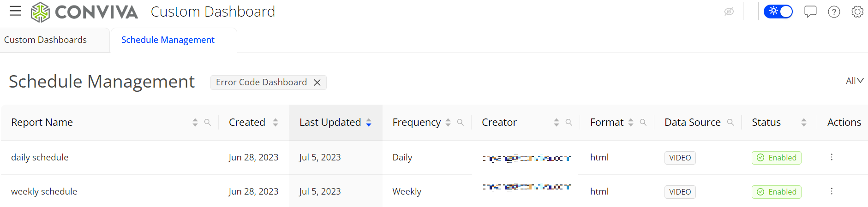This screenshot has width=868, height=207.
Task: Search within Data Source column
Action: click(x=730, y=122)
